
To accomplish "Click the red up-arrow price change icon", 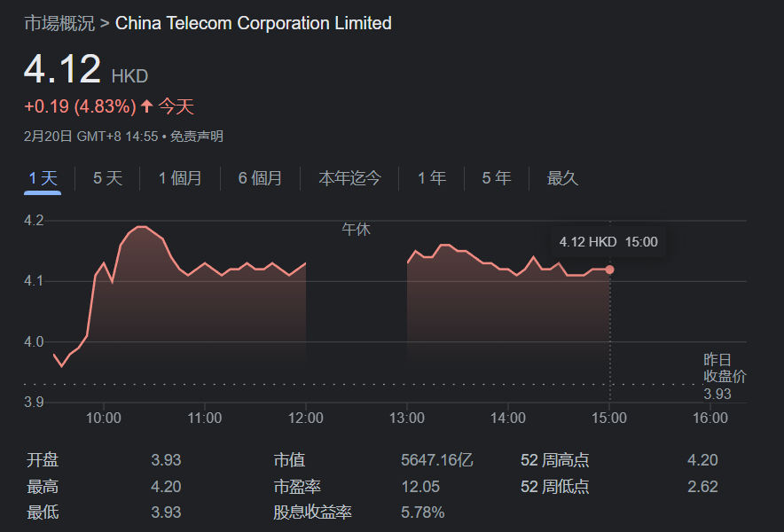I will 147,107.
